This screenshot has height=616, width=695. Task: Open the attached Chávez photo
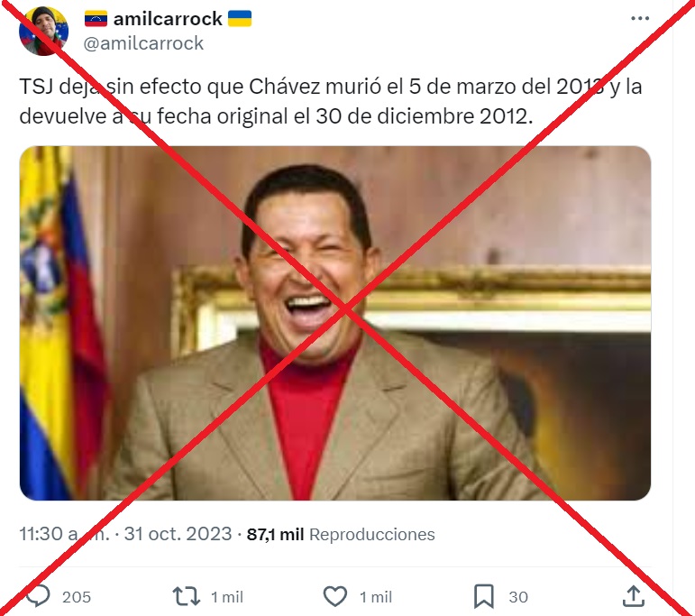pyautogui.click(x=335, y=323)
